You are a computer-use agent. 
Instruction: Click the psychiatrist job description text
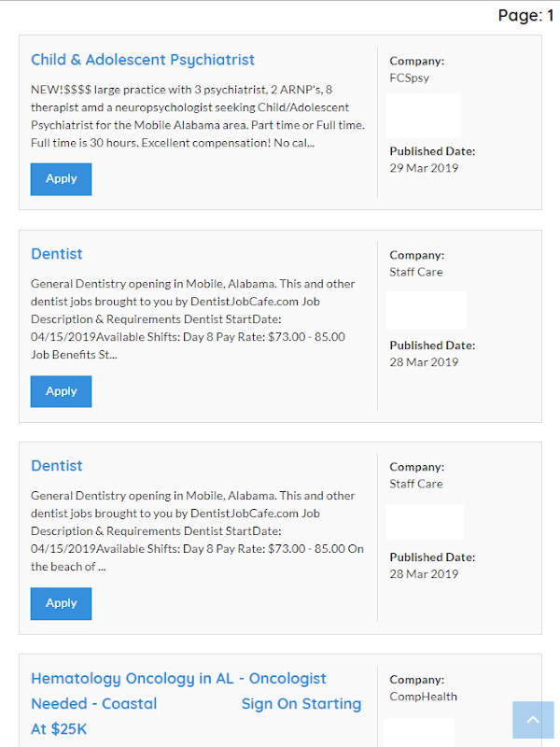(x=198, y=117)
